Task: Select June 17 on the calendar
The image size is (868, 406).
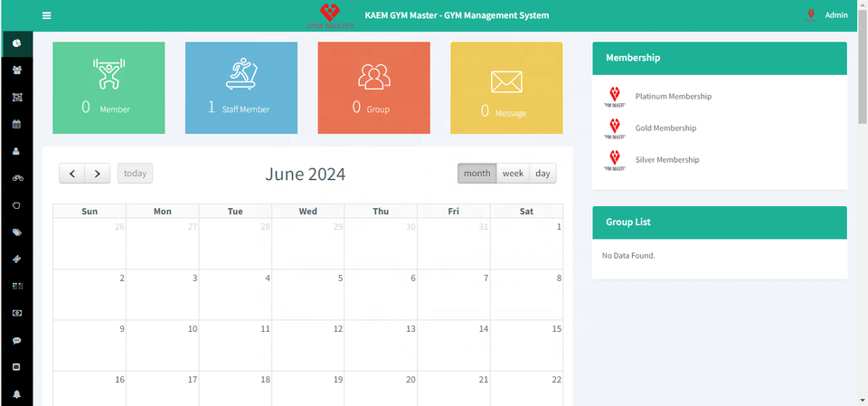Action: [162, 389]
